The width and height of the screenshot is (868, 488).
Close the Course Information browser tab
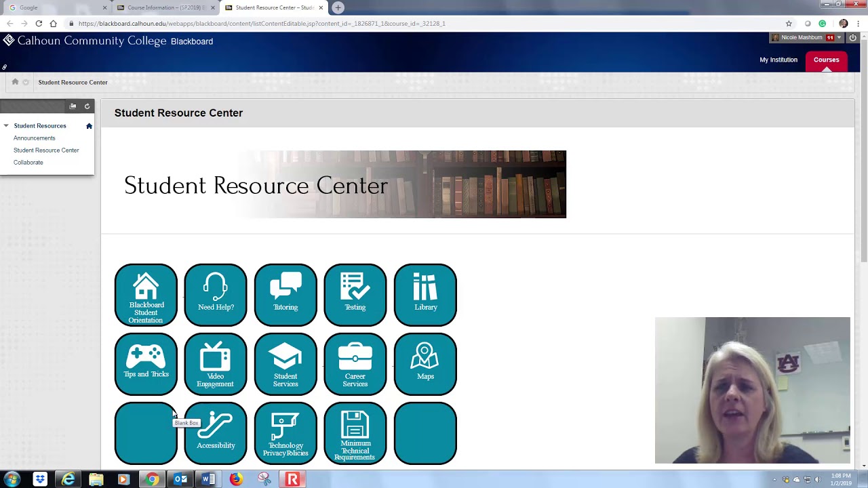point(213,7)
